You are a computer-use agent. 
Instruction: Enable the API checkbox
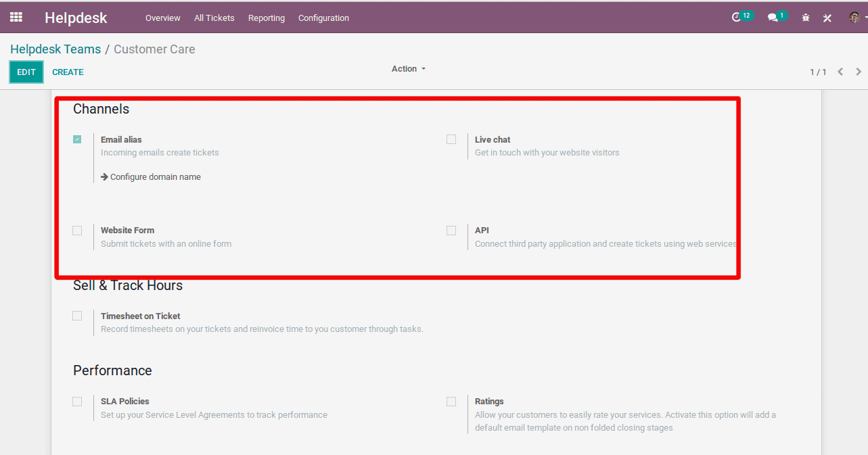(451, 231)
